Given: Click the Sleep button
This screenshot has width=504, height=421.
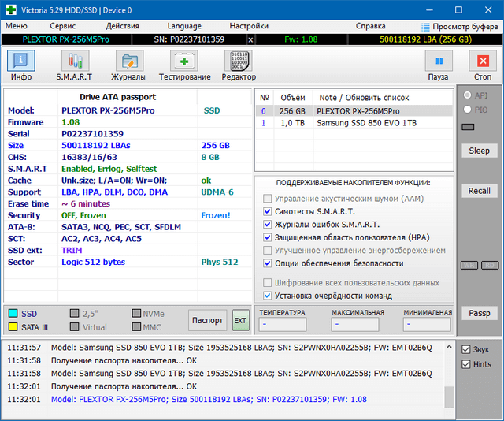Looking at the screenshot, I should (x=479, y=151).
